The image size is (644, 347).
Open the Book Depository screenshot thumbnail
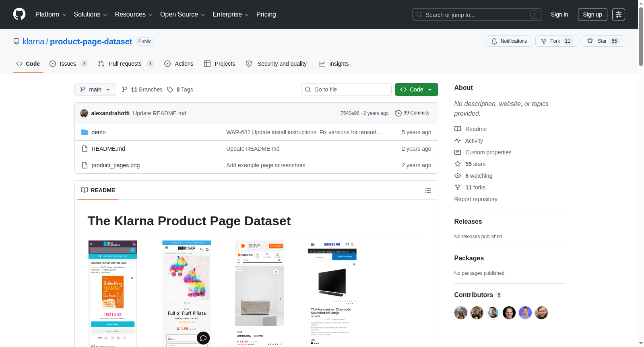click(x=113, y=294)
